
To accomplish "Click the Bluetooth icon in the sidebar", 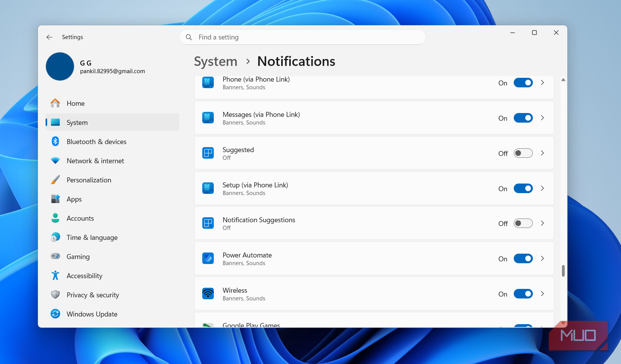I will coord(56,141).
